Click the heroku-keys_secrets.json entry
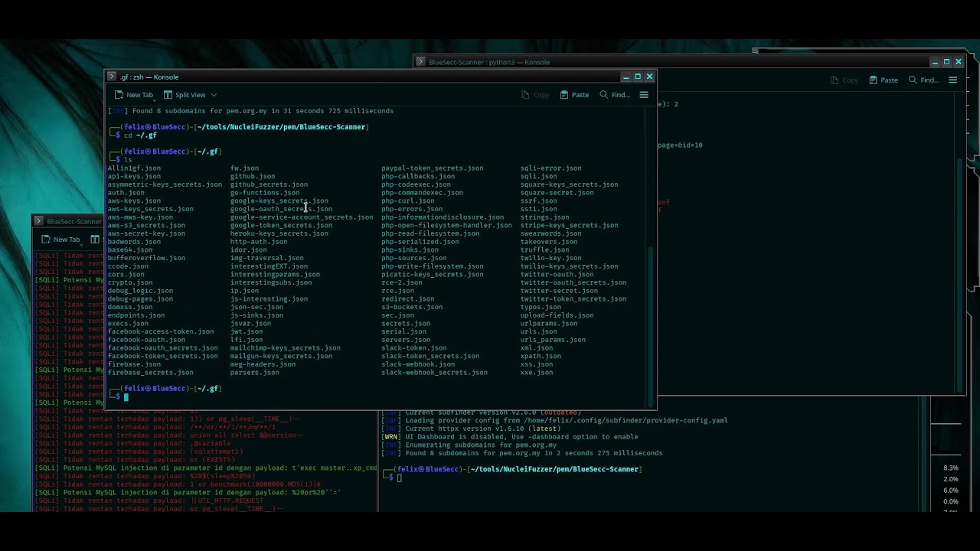980x551 pixels. [x=279, y=233]
